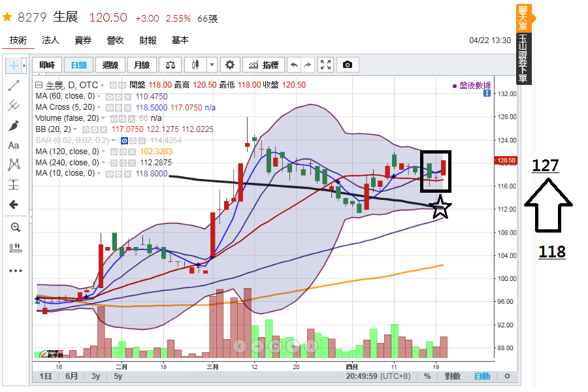Image resolution: width=588 pixels, height=392 pixels.
Task: Open the 基本 tab
Action: [180, 40]
